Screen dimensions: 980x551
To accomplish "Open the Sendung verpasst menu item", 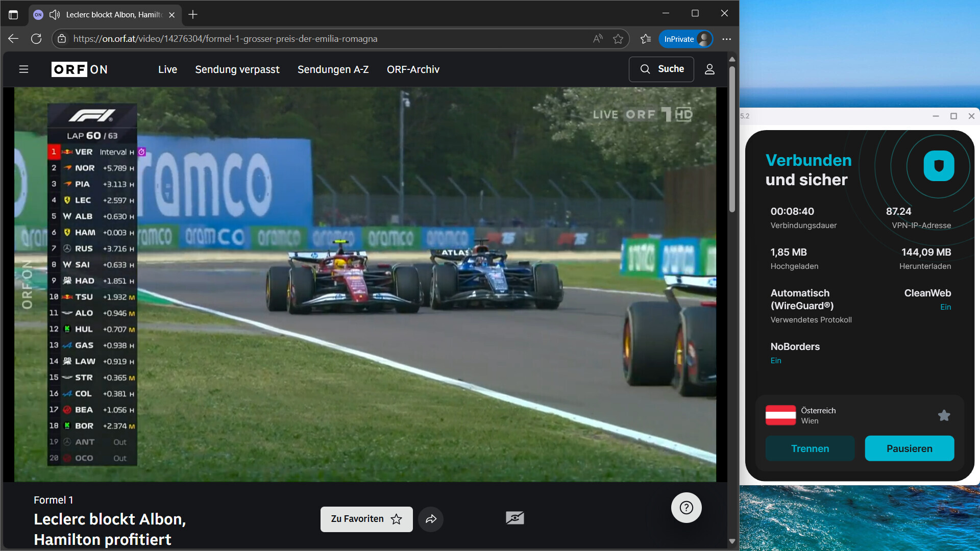I will point(237,69).
